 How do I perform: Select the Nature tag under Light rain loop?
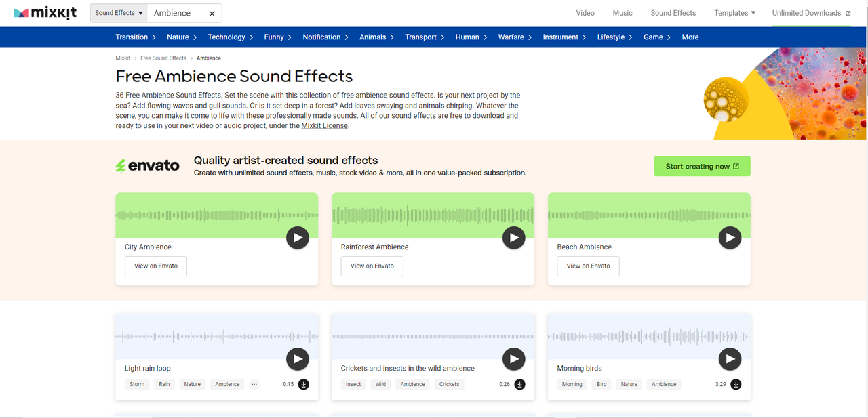click(193, 384)
